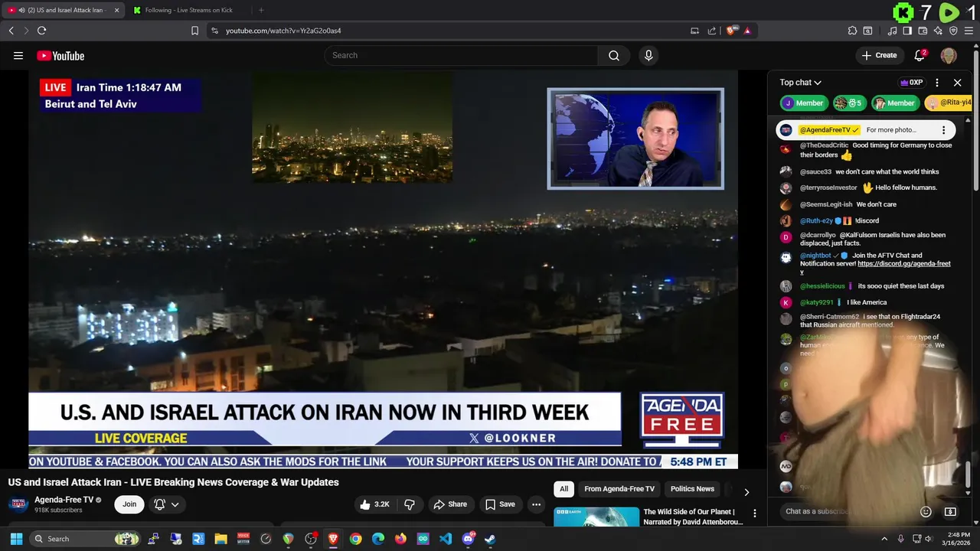The width and height of the screenshot is (980, 551).
Task: Click @katy9291 username in chat
Action: pyautogui.click(x=817, y=302)
